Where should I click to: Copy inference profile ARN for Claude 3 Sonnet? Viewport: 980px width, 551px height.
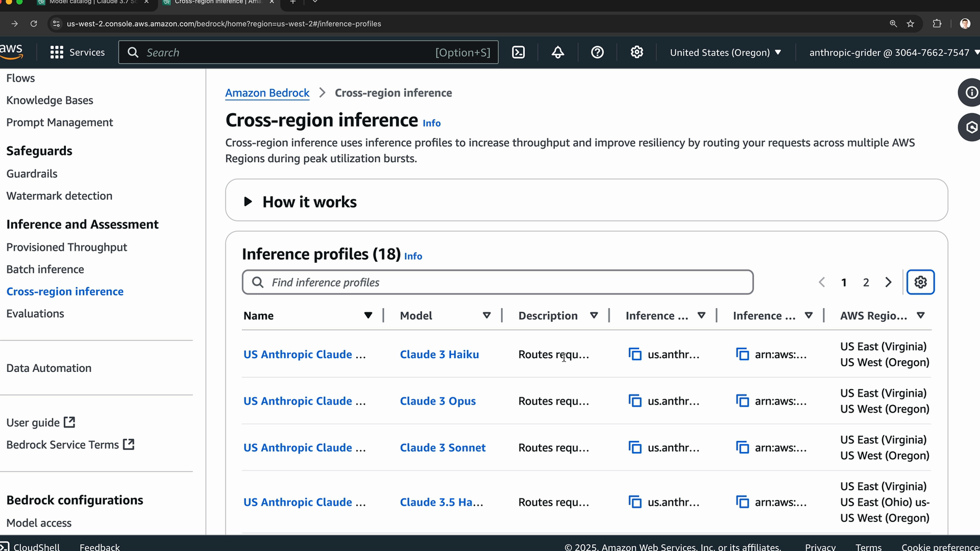(742, 447)
